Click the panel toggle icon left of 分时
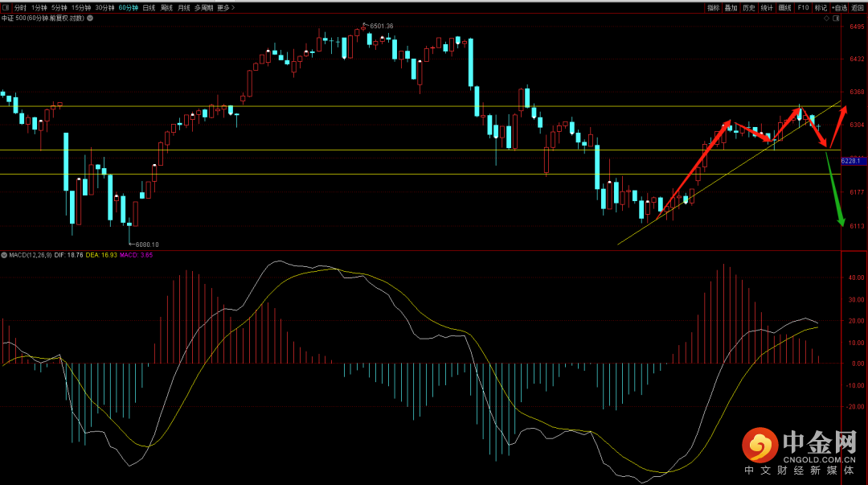This screenshot has width=868, height=485. (x=5, y=8)
